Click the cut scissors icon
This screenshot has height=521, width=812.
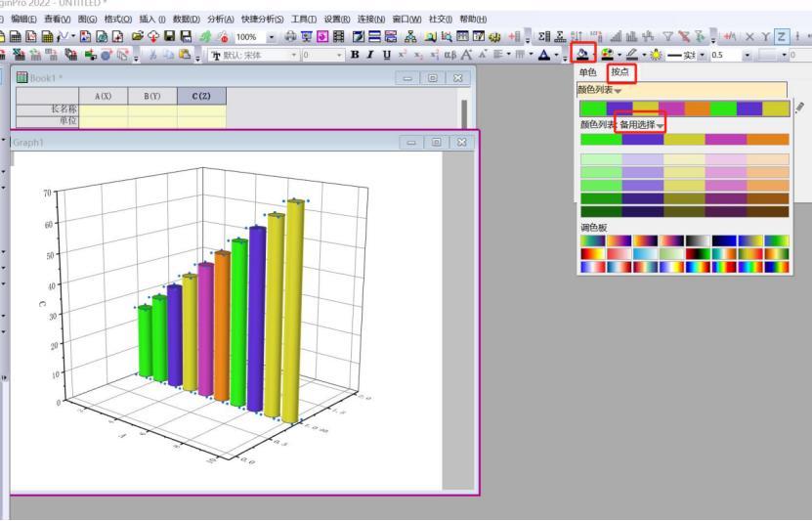[152, 55]
